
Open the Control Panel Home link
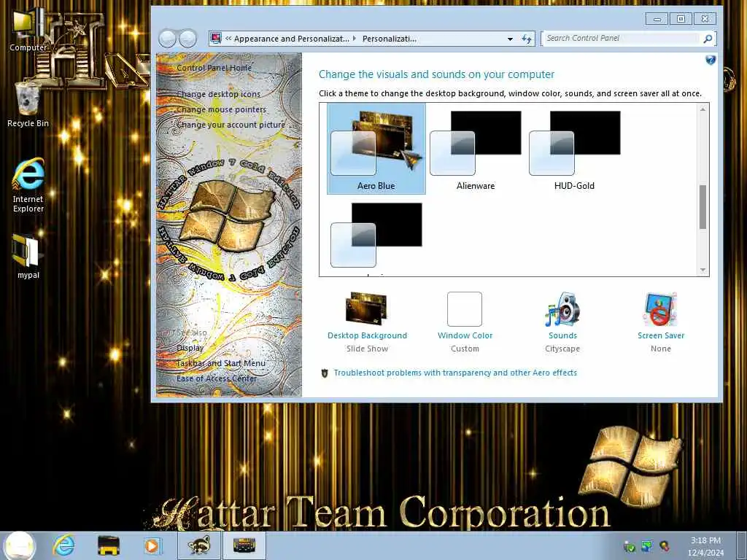[214, 68]
